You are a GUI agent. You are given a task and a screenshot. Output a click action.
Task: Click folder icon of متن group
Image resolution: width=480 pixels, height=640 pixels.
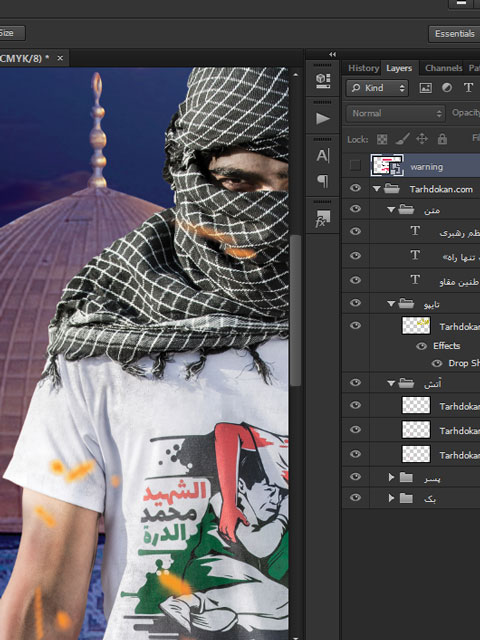tap(406, 209)
